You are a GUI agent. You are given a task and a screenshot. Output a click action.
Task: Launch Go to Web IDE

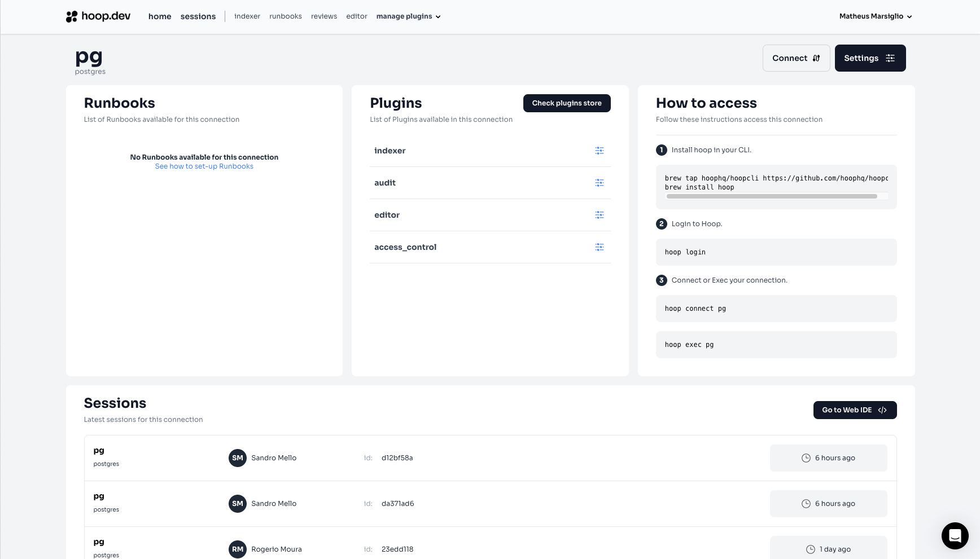[855, 410]
